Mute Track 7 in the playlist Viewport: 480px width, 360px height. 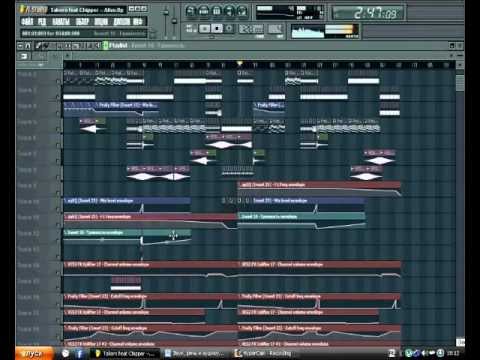click(59, 161)
